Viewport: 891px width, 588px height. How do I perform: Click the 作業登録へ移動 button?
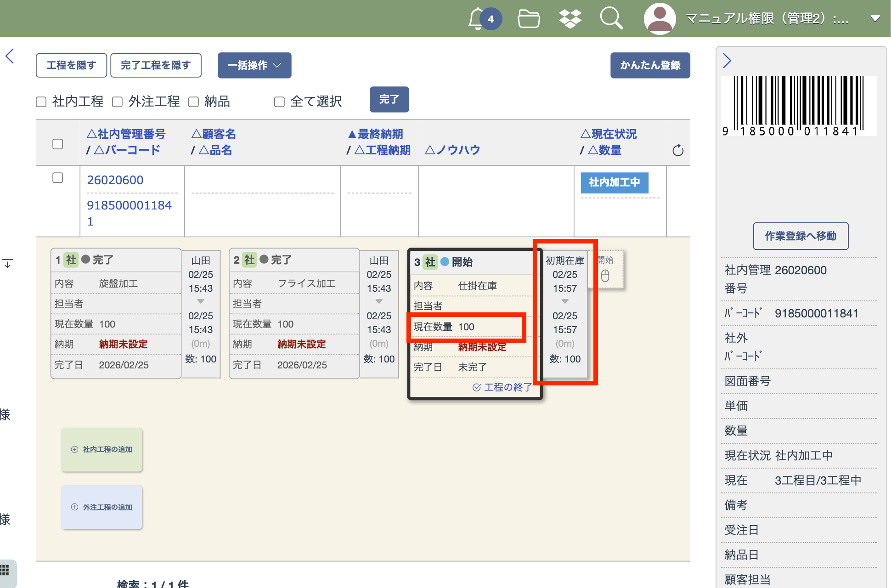point(801,236)
